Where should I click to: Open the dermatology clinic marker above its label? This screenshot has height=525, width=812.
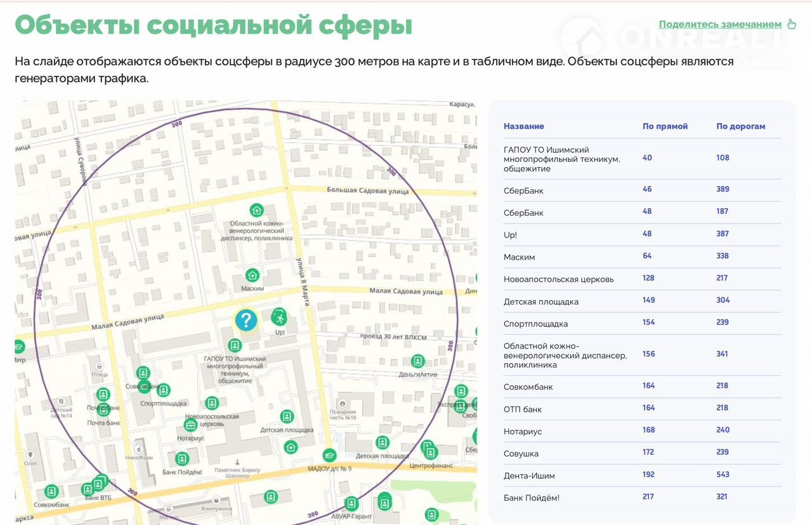coord(256,209)
